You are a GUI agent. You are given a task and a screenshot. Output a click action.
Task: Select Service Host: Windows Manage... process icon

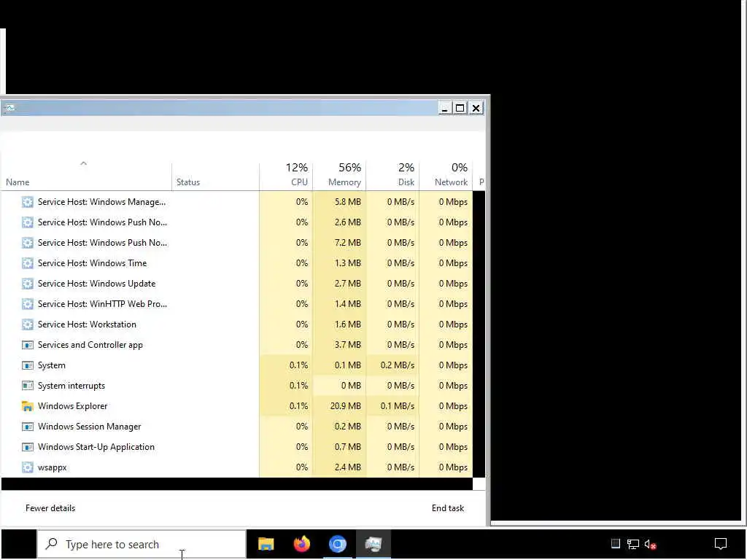[28, 202]
